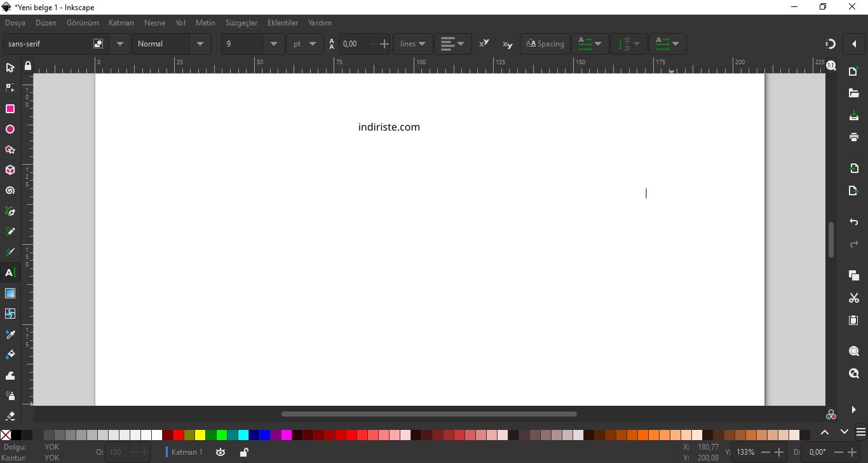Open the pt unit dropdown
This screenshot has height=463, width=868.
click(x=304, y=44)
